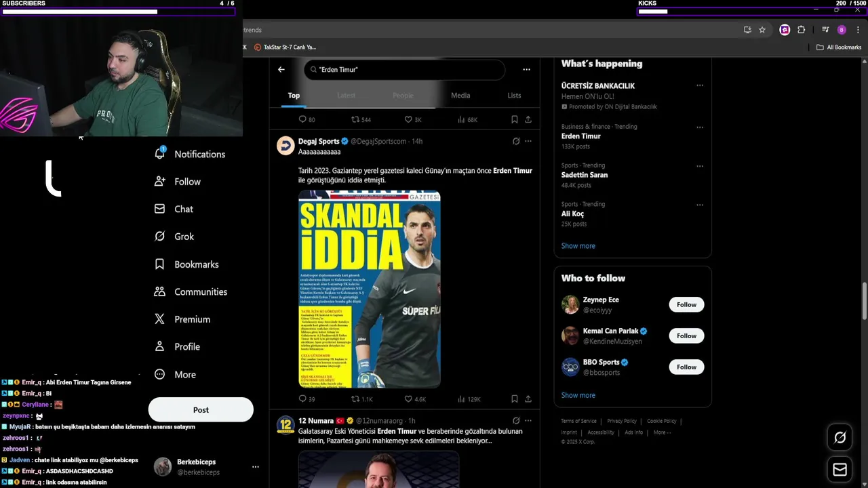Click the purple pinned extension icon

click(x=785, y=30)
